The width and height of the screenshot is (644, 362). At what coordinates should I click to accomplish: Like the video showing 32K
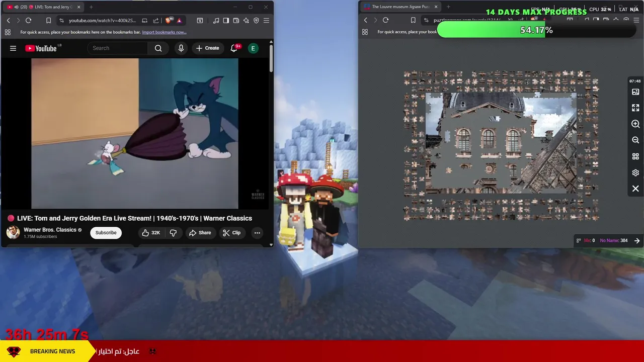point(151,233)
